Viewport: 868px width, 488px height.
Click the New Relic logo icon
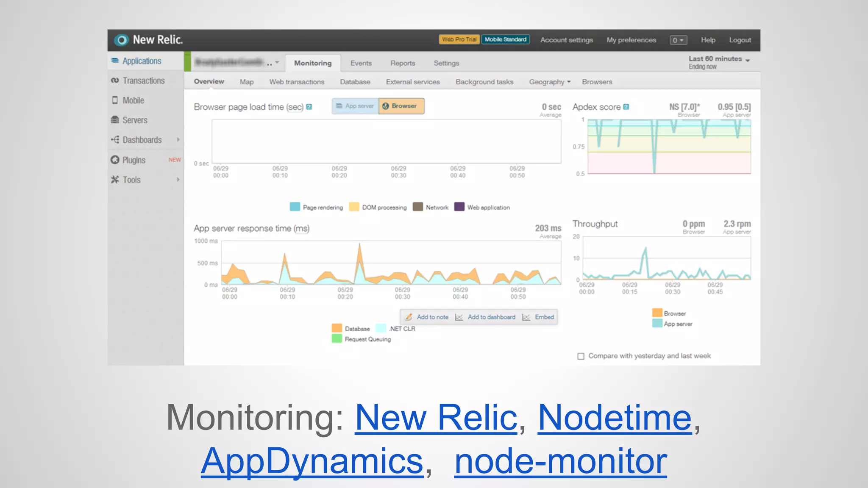(x=121, y=40)
